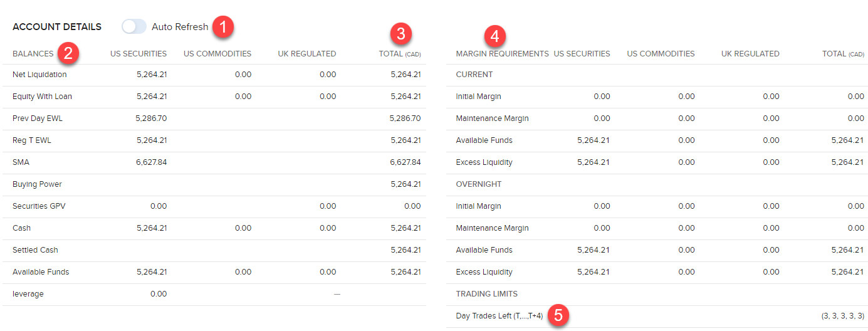Click Prev Day EWL US Securities value 5,286.70
The height and width of the screenshot is (331, 868).
pos(151,118)
